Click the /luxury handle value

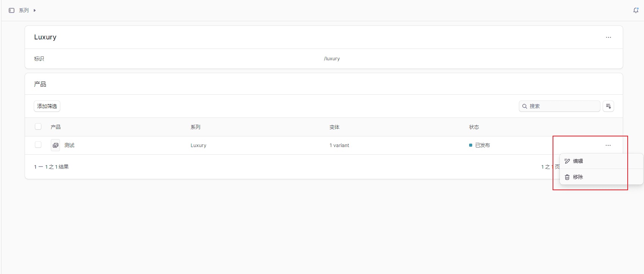coord(331,59)
